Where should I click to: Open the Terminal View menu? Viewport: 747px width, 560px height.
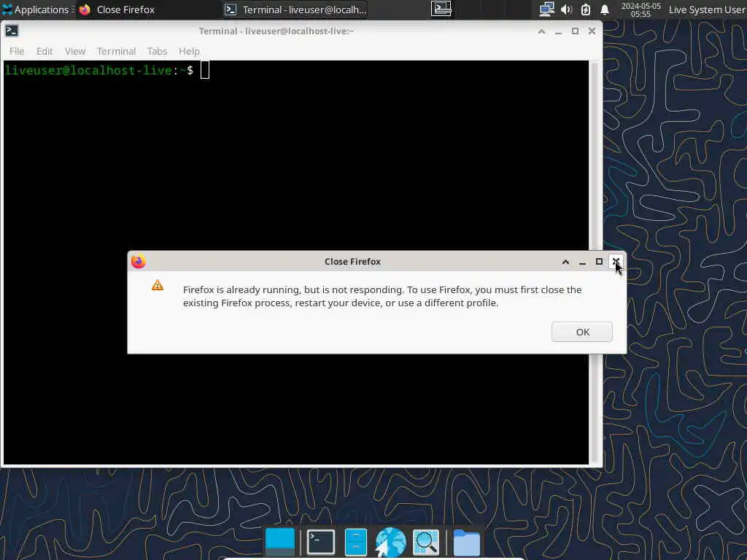coord(75,51)
